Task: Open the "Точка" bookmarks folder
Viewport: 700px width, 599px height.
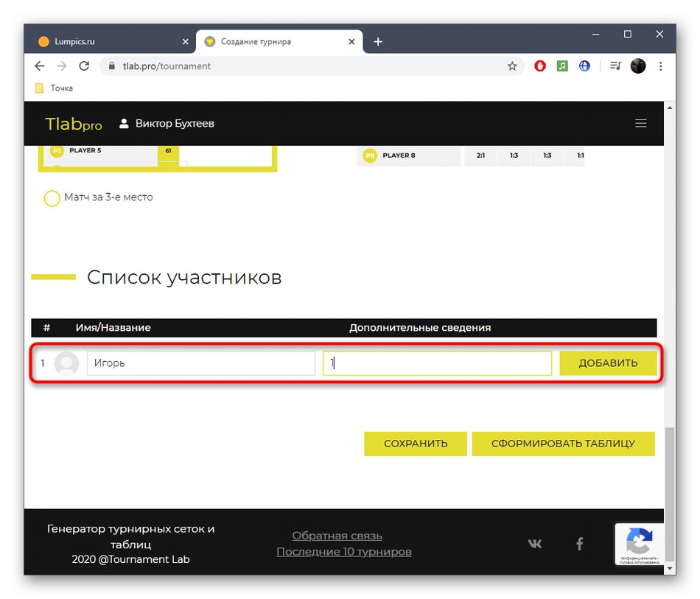Action: click(x=52, y=88)
